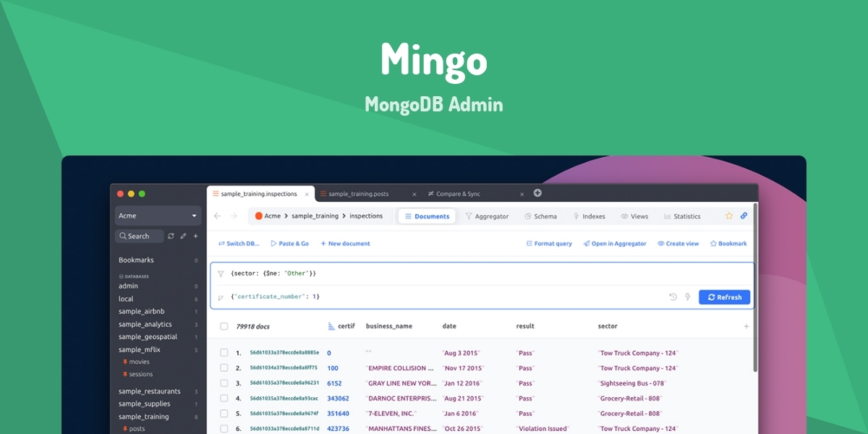Expand the sample_mflix database

[x=141, y=349]
